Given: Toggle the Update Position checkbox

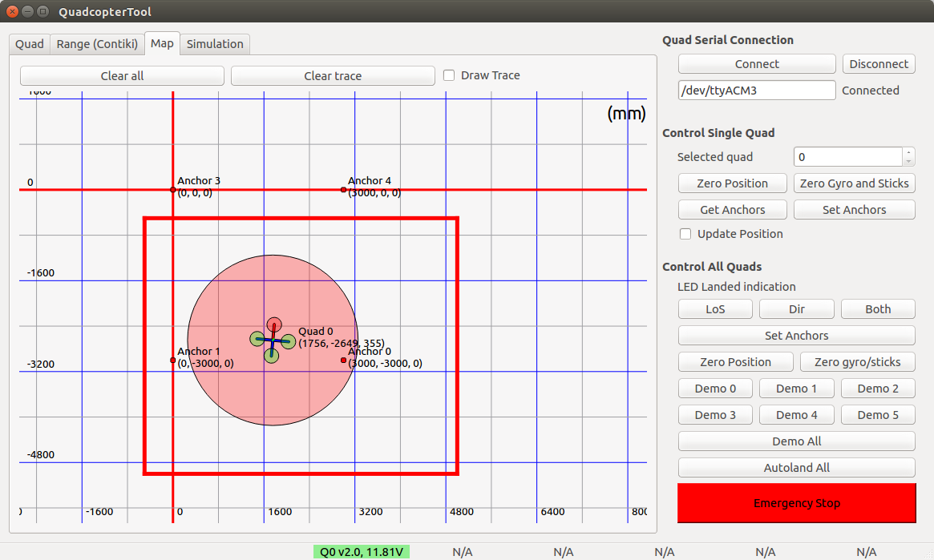Looking at the screenshot, I should [685, 234].
